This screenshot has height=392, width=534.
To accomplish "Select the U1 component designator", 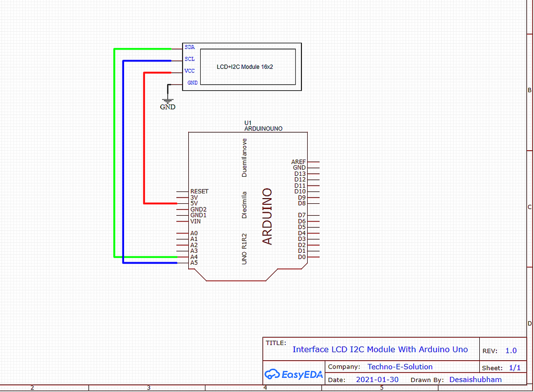I will [248, 123].
